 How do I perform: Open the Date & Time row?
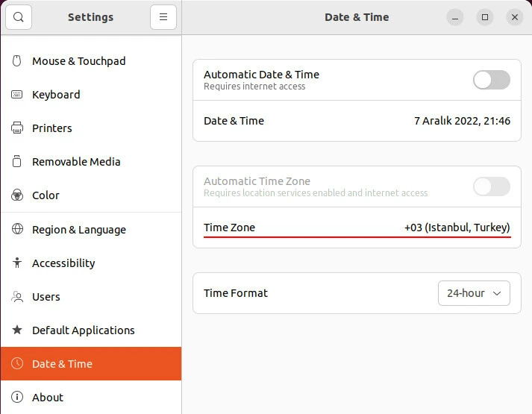[357, 121]
